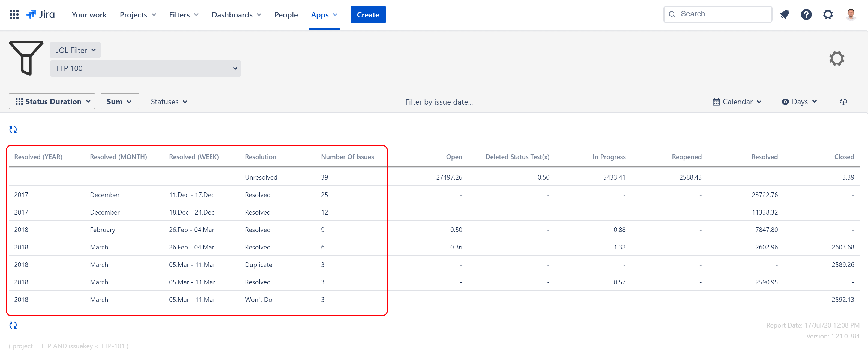
Task: Open the Days view format dropdown
Action: 799,102
